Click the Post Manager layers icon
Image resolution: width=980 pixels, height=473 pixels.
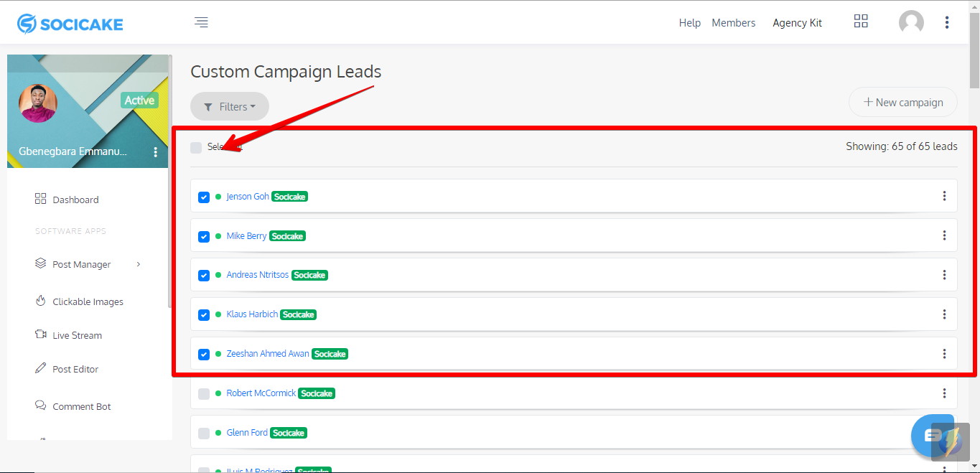pos(40,263)
